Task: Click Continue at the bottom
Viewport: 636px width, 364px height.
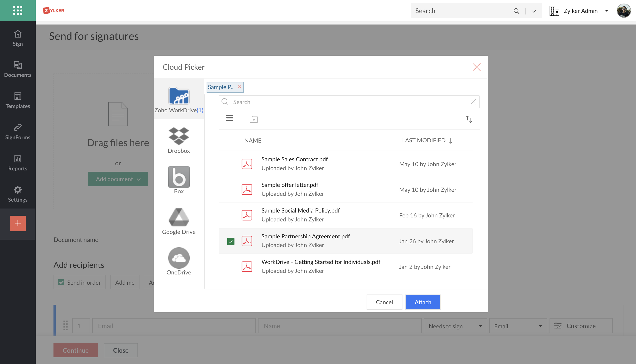Action: 76,350
